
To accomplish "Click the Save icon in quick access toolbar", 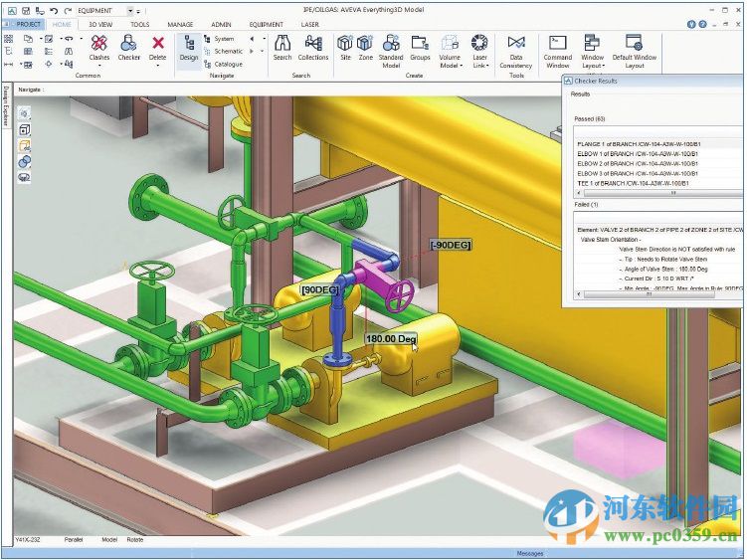I will click(27, 10).
